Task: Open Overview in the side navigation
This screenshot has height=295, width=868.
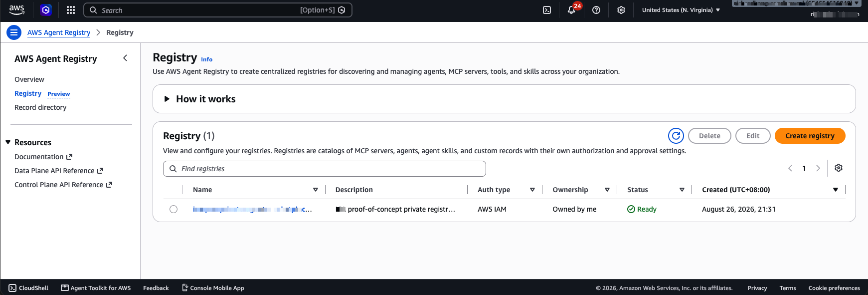Action: click(x=29, y=79)
